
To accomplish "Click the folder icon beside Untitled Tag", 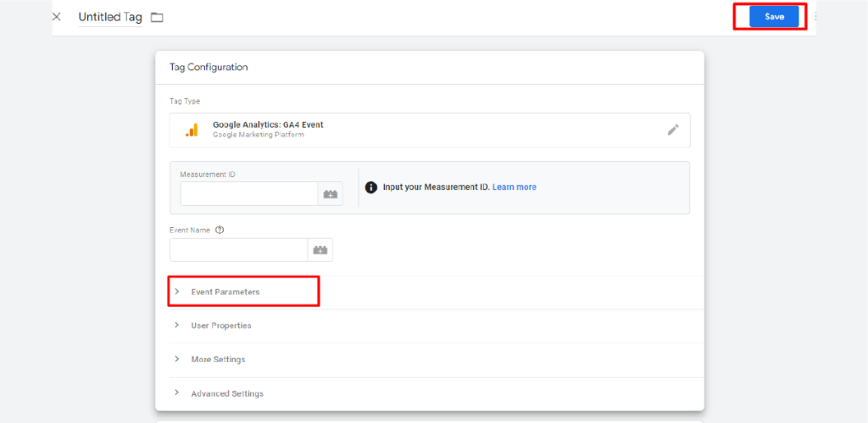I will [x=157, y=17].
